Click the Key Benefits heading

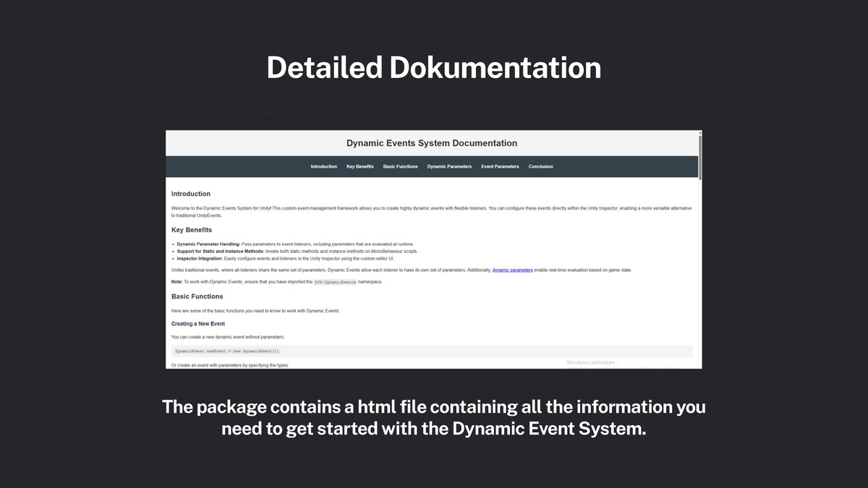[190, 229]
